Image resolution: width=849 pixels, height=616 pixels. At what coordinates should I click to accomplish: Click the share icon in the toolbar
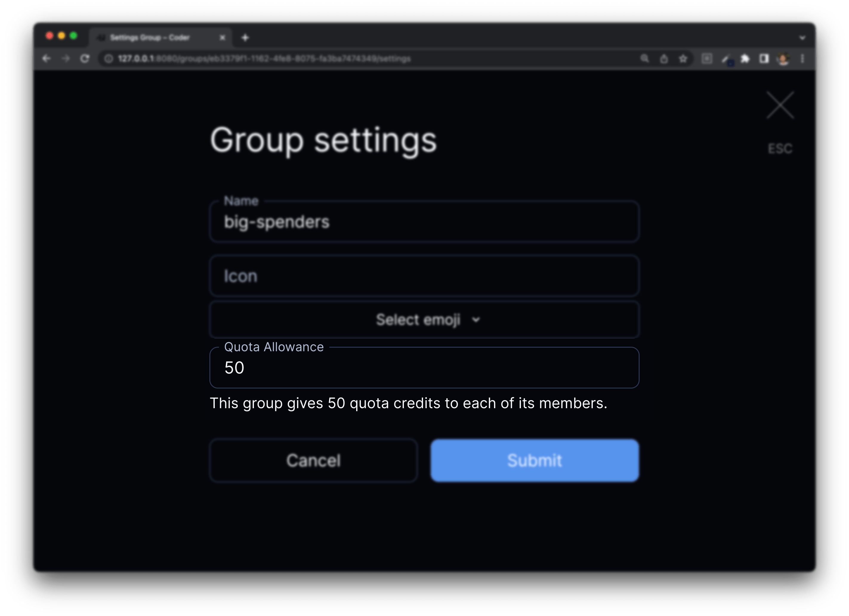pyautogui.click(x=664, y=59)
